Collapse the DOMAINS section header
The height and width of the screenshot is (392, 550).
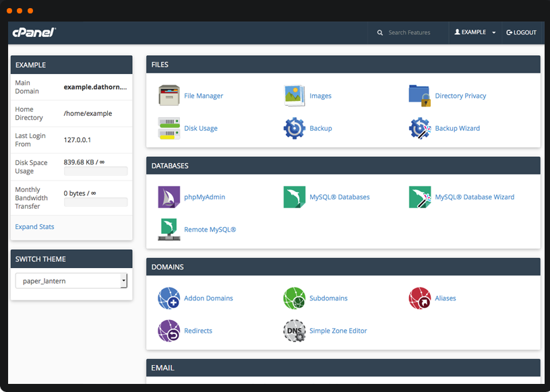click(343, 267)
